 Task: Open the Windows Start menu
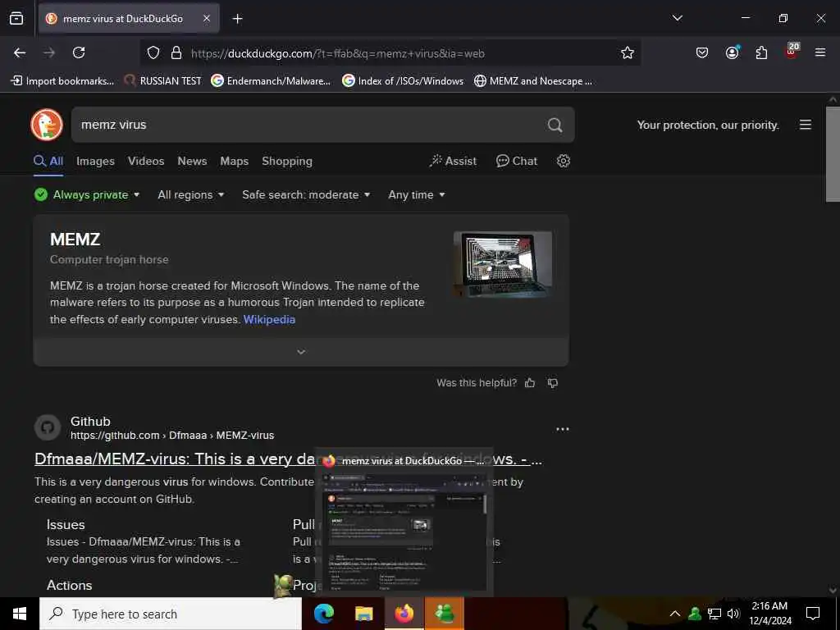(x=20, y=614)
